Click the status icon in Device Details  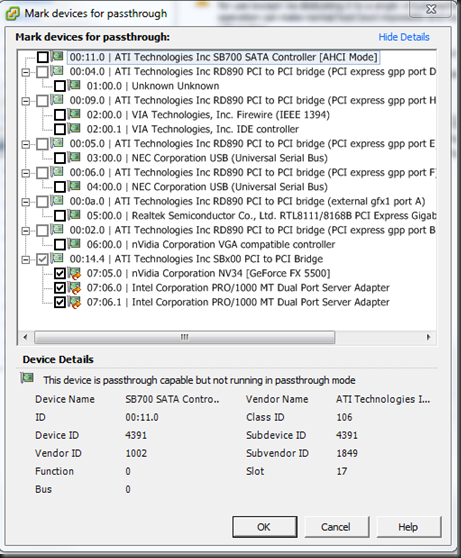(x=27, y=378)
